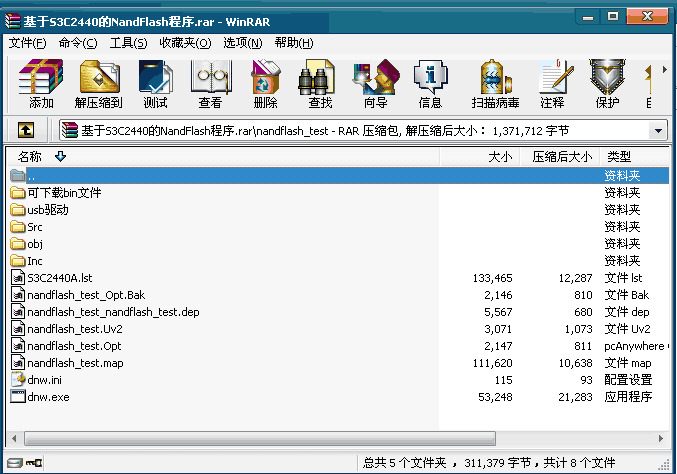Viewport: 677px width, 474px height.
Task: Click the address path text field
Action: pos(354,130)
